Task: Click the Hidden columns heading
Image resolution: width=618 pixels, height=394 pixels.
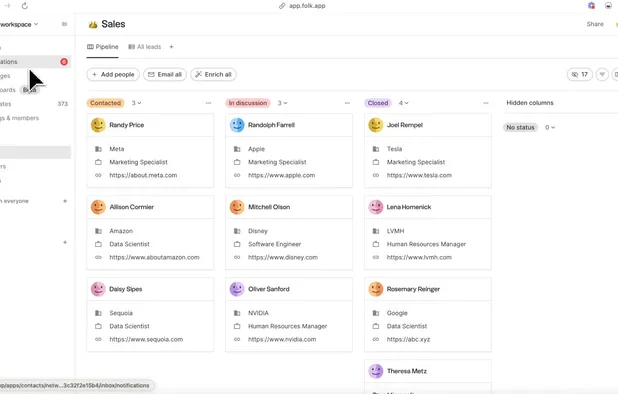Action: click(530, 103)
